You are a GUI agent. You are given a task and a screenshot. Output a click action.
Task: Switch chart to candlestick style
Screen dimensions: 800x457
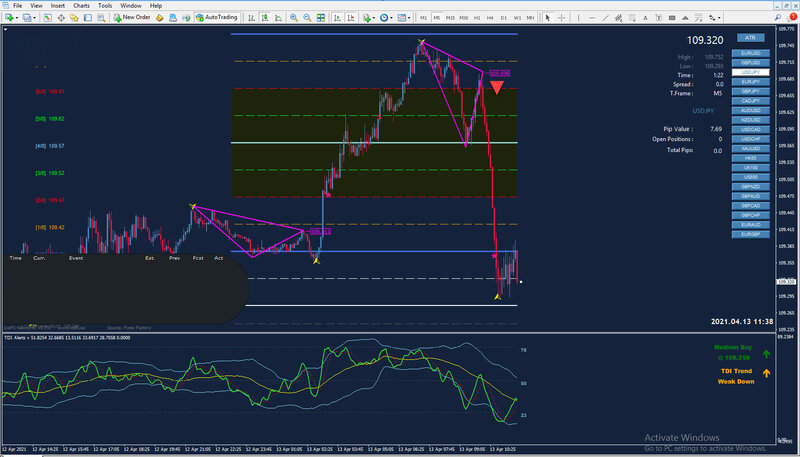coord(265,18)
